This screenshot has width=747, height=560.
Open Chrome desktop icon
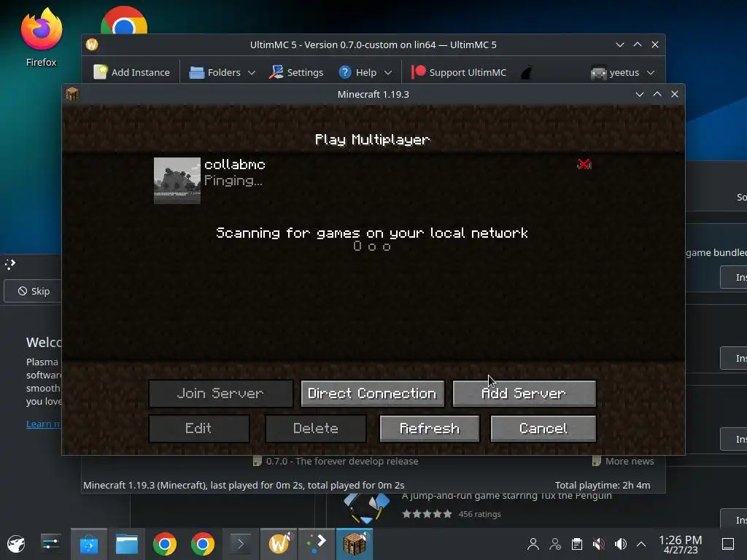(124, 20)
